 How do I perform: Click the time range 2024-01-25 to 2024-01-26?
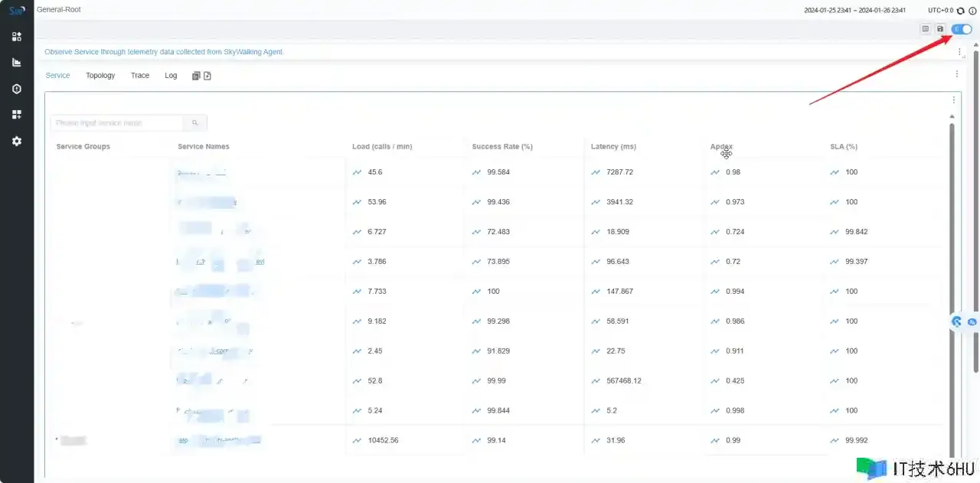854,11
